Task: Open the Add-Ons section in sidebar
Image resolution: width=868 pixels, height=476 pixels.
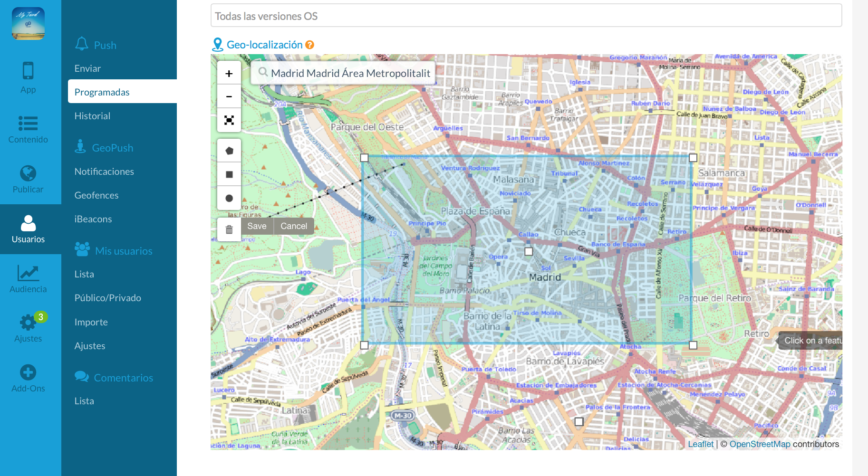Action: (x=28, y=378)
